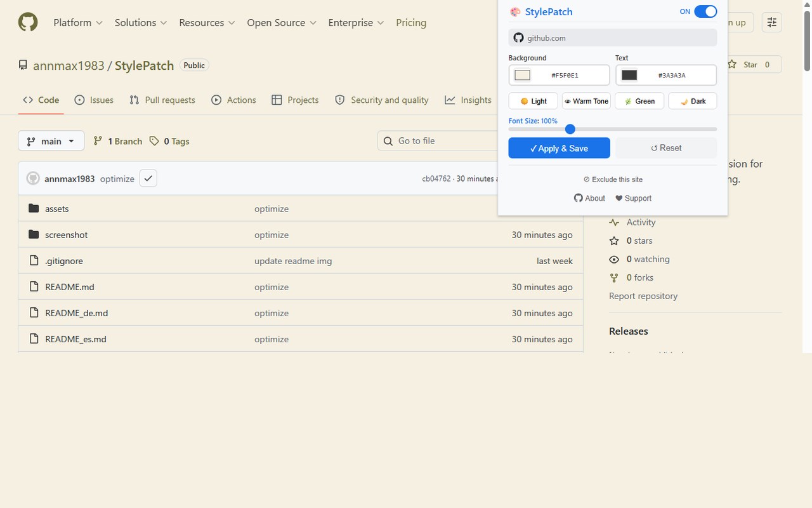
Task: Open the Security and quality tab
Action: pyautogui.click(x=382, y=100)
